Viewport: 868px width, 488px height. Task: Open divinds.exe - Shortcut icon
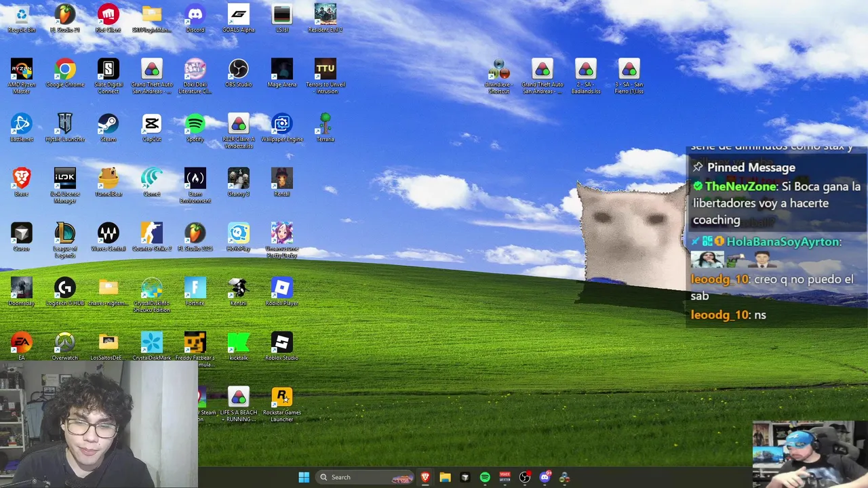(498, 76)
